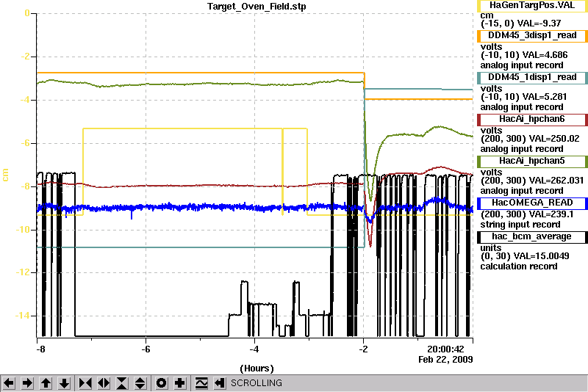Click the waveform graph icon
This screenshot has width=588, height=392.
pyautogui.click(x=201, y=383)
